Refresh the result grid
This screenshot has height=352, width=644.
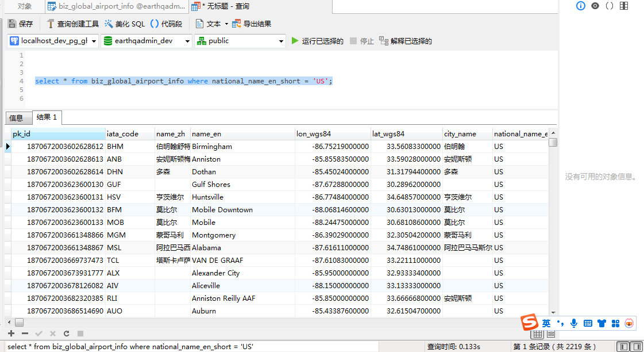point(67,334)
